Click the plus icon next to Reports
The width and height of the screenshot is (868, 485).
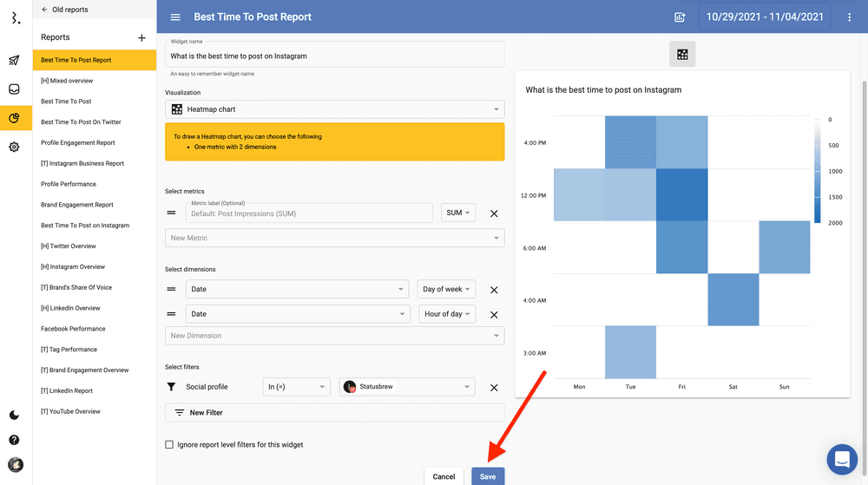click(142, 38)
